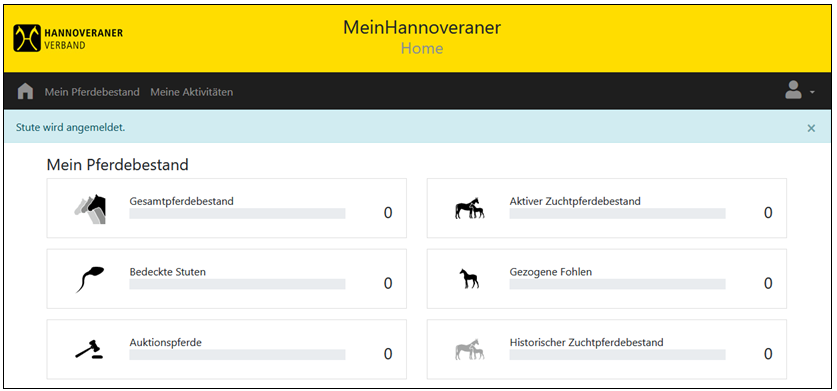Open the Meine Aktivitäten menu
The width and height of the screenshot is (837, 391).
[192, 92]
